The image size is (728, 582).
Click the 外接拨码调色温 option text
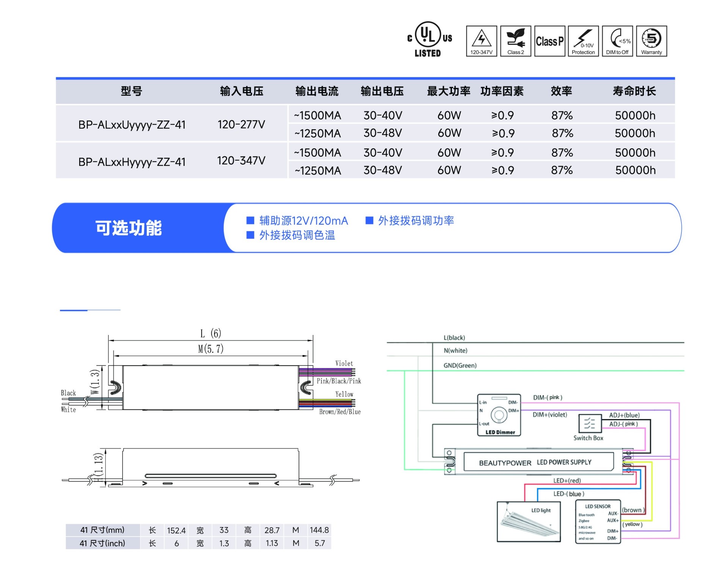coord(297,235)
